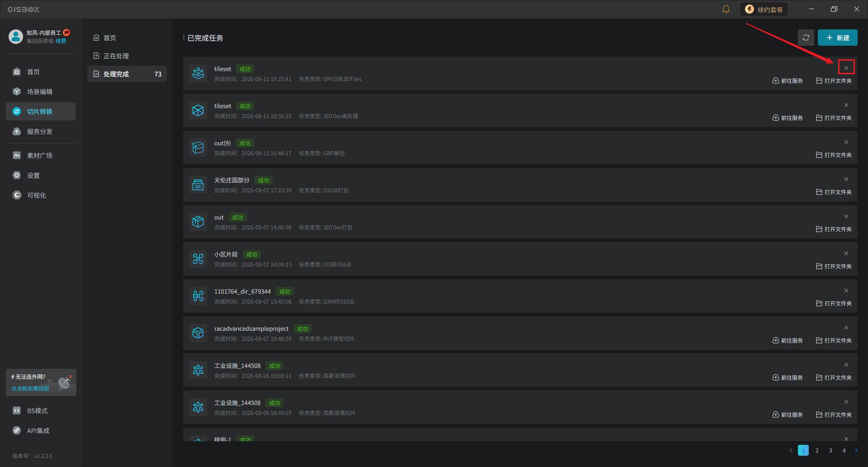Remove the 3DTiles再处理 tileset task
Screen dimensions: 868x467
tap(846, 105)
